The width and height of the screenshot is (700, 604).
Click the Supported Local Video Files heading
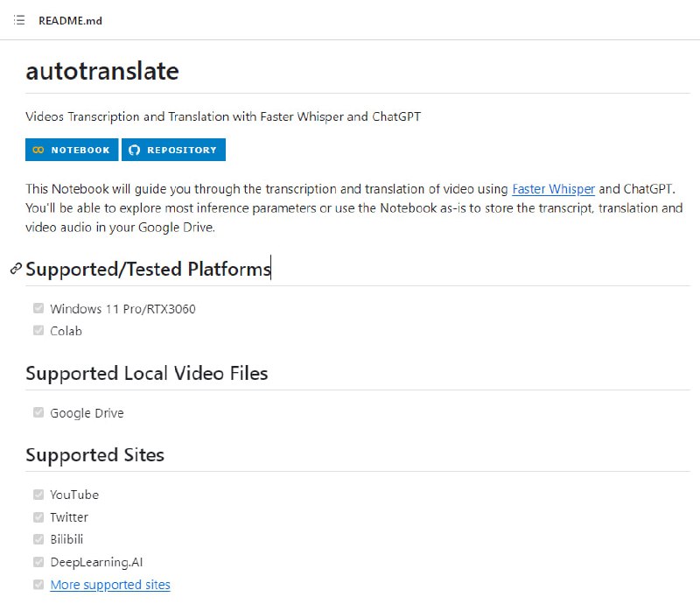[146, 373]
